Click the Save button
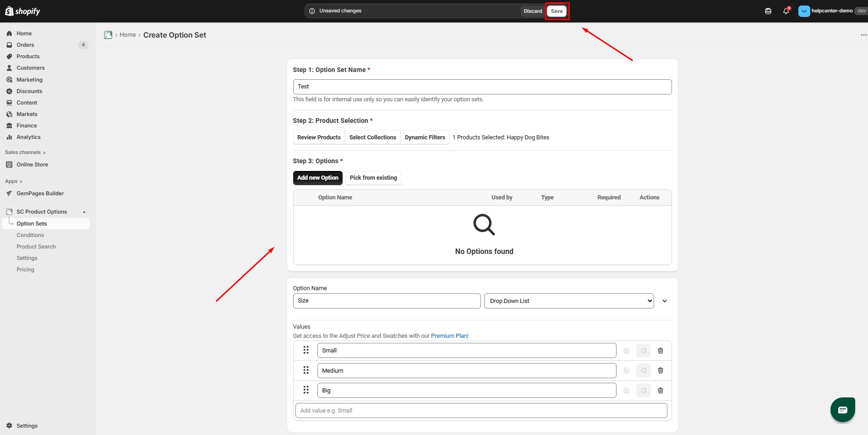The image size is (868, 435). point(557,11)
